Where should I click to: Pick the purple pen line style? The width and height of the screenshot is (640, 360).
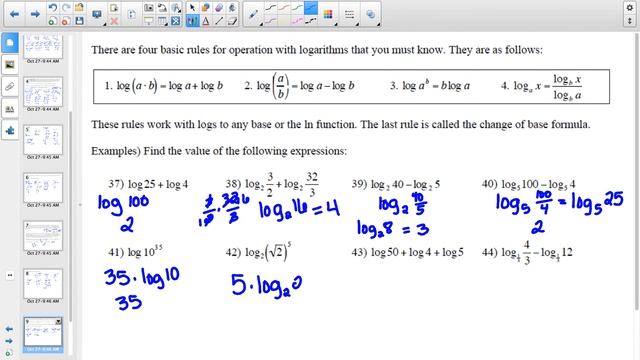pyautogui.click(x=271, y=21)
